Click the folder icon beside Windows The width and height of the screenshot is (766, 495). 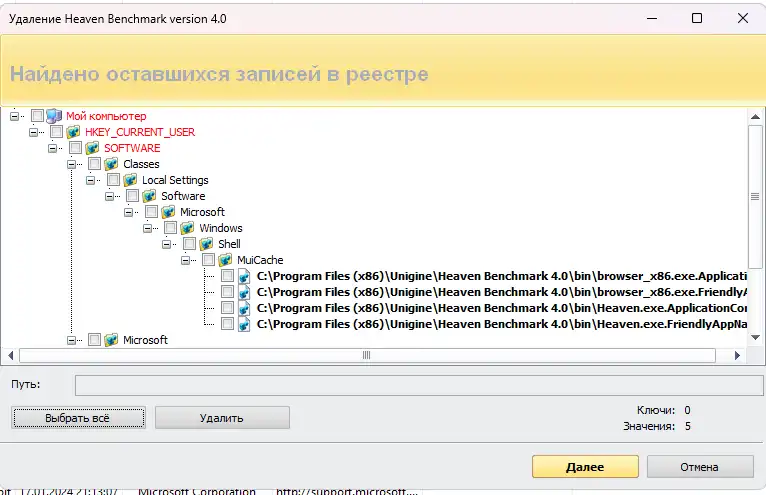coord(188,228)
